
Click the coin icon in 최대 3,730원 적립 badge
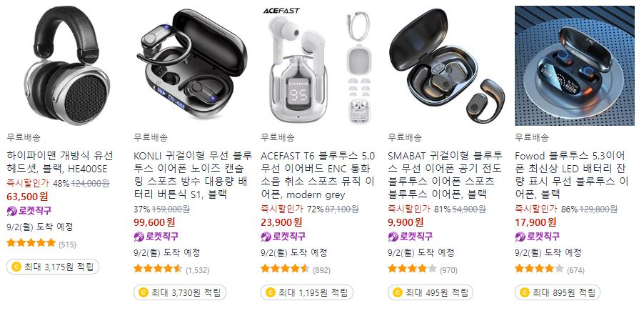click(x=143, y=292)
